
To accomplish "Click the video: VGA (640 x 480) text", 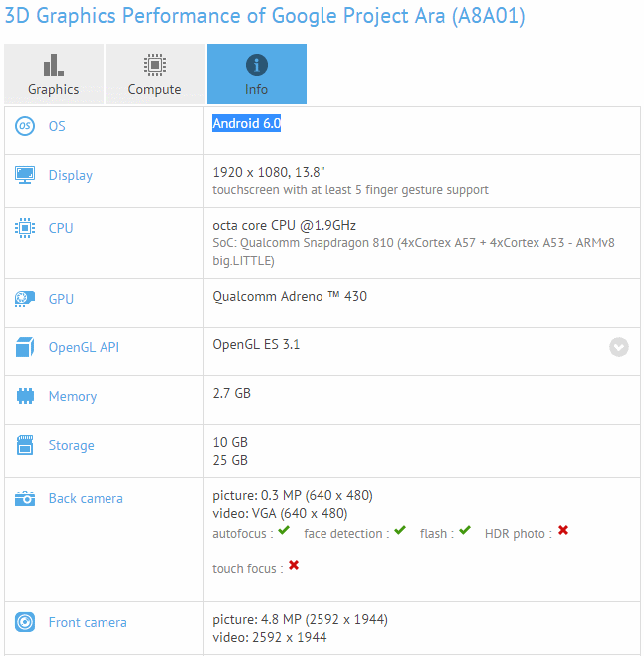I will [x=280, y=513].
